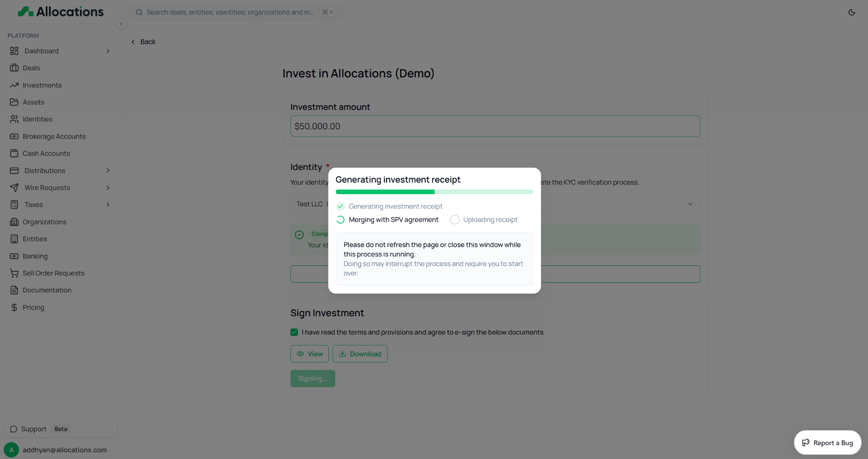
Task: Click the Uploading receipt step circle
Action: [x=454, y=220]
